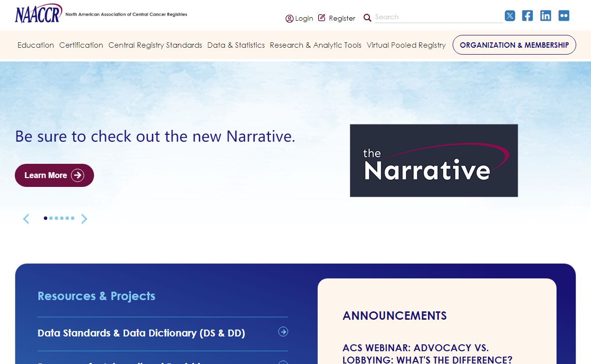The image size is (591, 364).
Task: Select the sixth carousel dot
Action: point(72,218)
